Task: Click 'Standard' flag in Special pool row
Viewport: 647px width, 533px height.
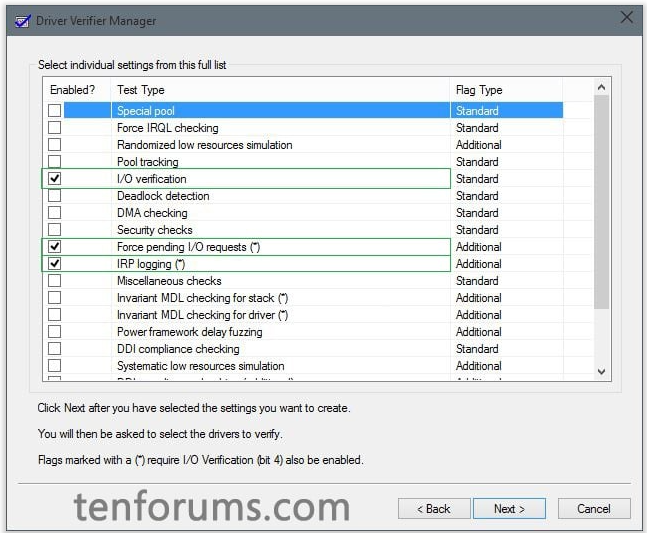Action: (x=477, y=111)
